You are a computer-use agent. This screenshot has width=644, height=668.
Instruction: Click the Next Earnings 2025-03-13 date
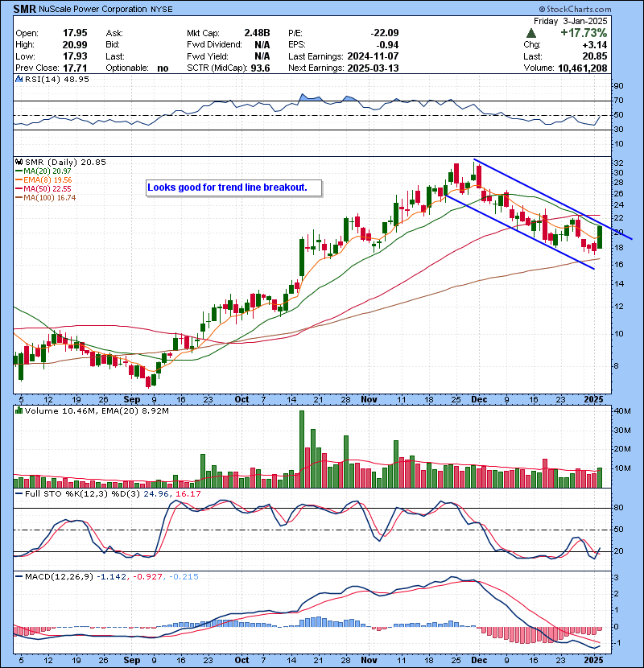(x=373, y=68)
